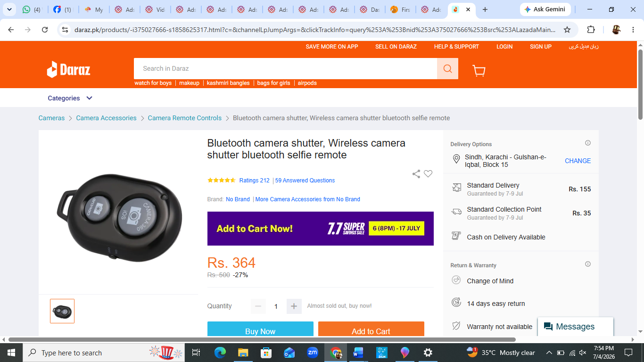Switch to the Facebook tab
The width and height of the screenshot is (644, 362).
point(63,9)
